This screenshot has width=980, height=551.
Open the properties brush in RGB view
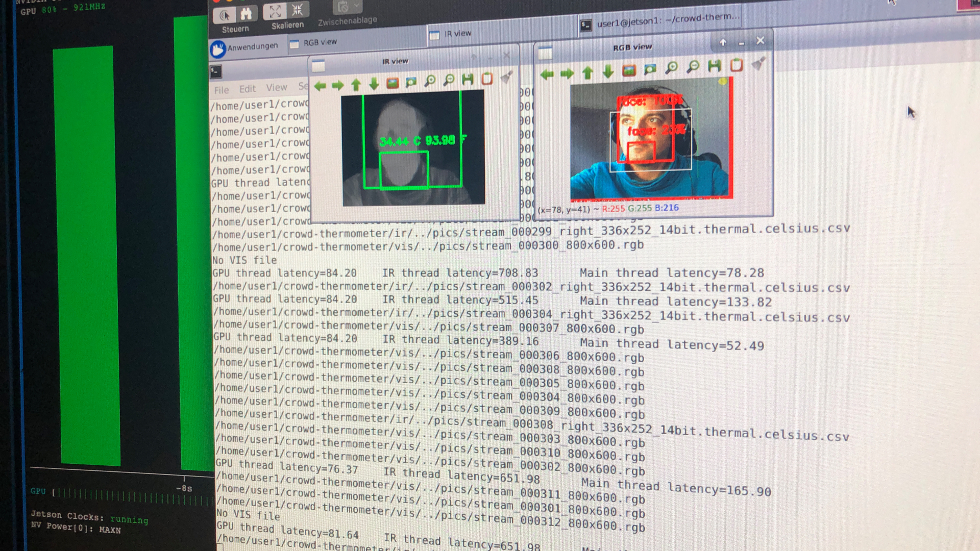[x=758, y=63]
